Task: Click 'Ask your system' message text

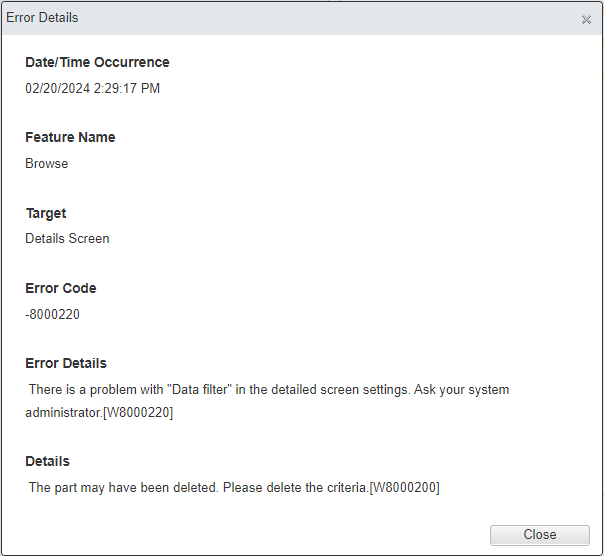Action: [461, 390]
